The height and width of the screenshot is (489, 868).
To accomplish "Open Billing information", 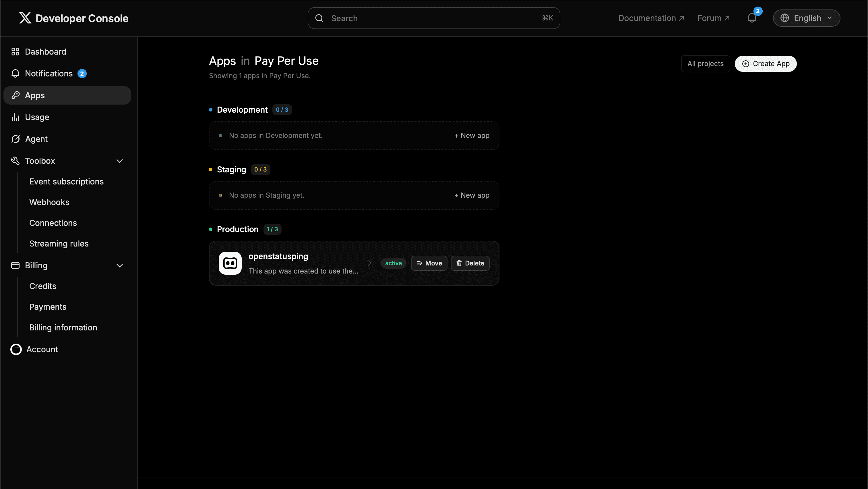I will coord(63,328).
